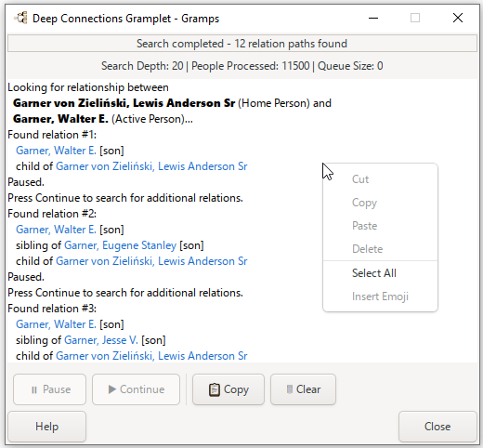The image size is (483, 448).
Task: Open Lewis Anderson Sr link under relation #3
Action: (151, 356)
